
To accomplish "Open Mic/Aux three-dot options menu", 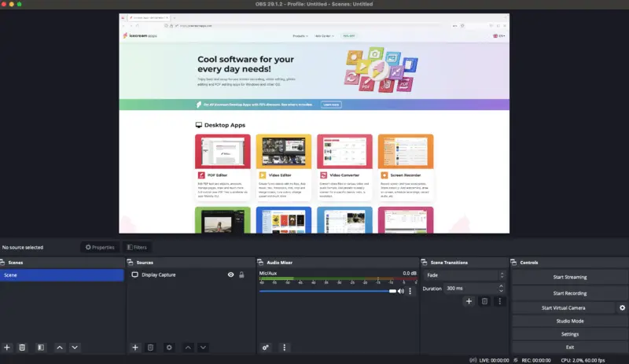I will click(x=410, y=291).
